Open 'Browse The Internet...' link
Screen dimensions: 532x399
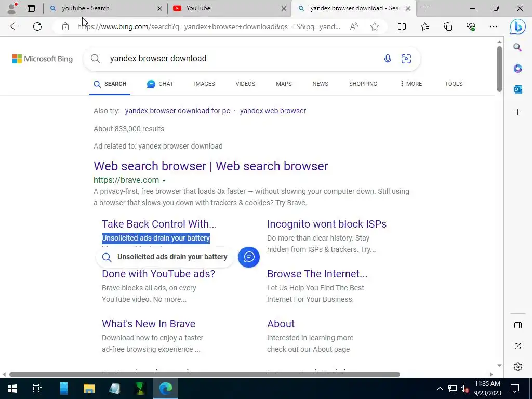317,274
